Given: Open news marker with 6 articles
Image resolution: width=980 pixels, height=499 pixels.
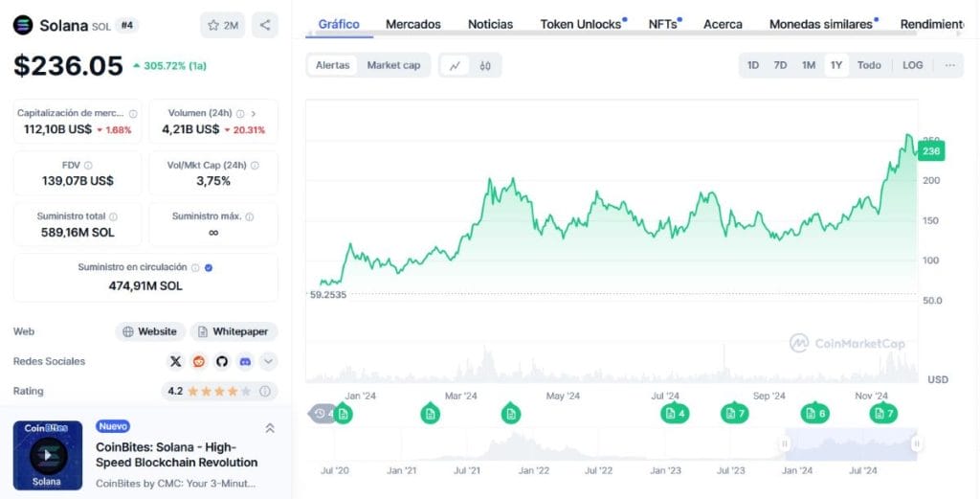Looking at the screenshot, I should [815, 414].
